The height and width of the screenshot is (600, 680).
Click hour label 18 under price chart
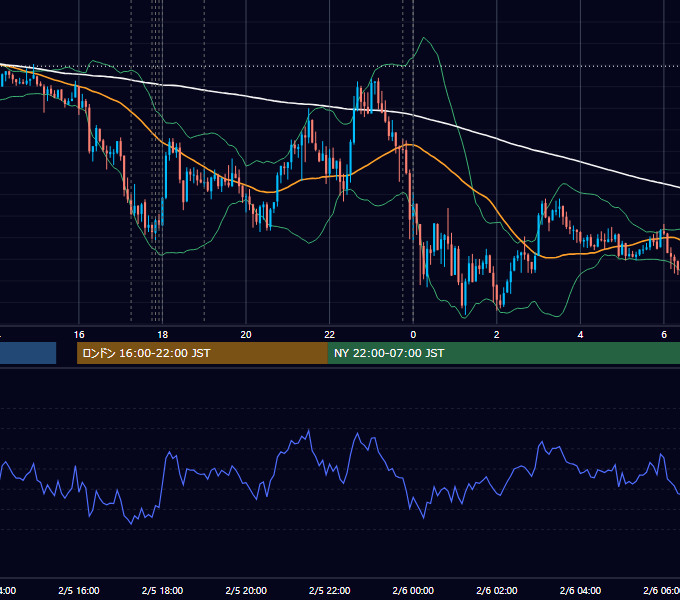[x=163, y=335]
